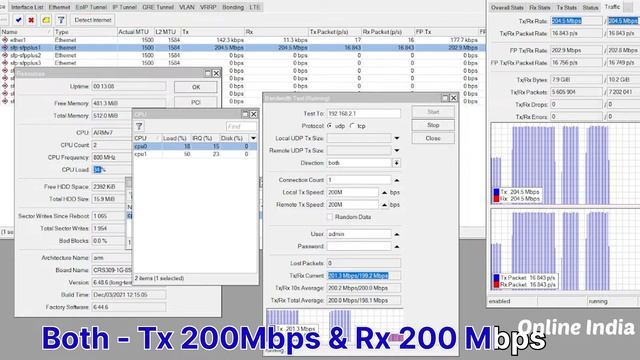Select the cpu1 row in CPU window

click(195, 154)
